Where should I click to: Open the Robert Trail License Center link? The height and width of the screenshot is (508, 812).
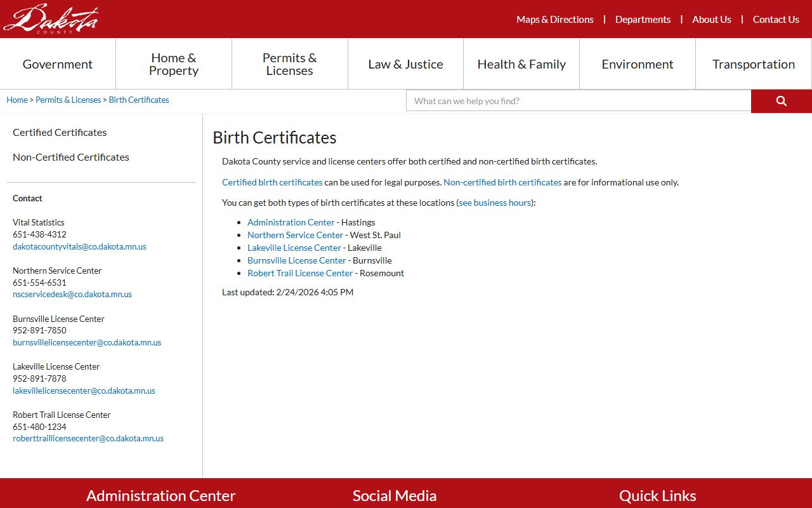[300, 273]
